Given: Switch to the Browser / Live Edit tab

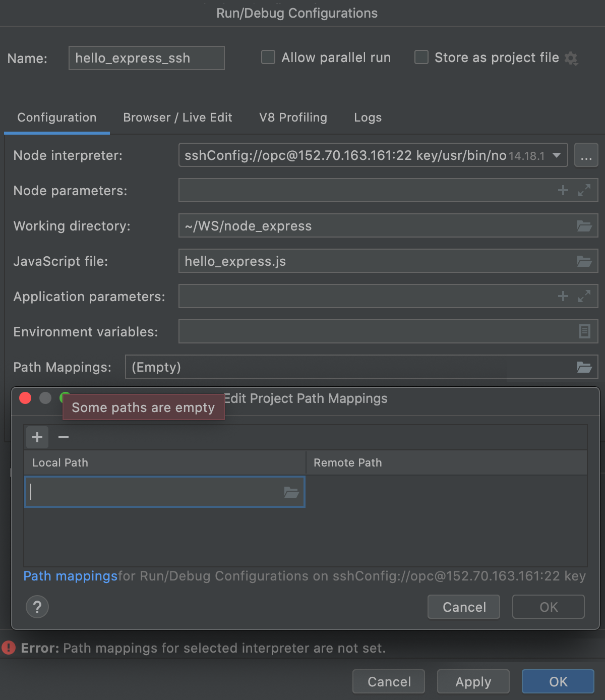Looking at the screenshot, I should click(177, 118).
